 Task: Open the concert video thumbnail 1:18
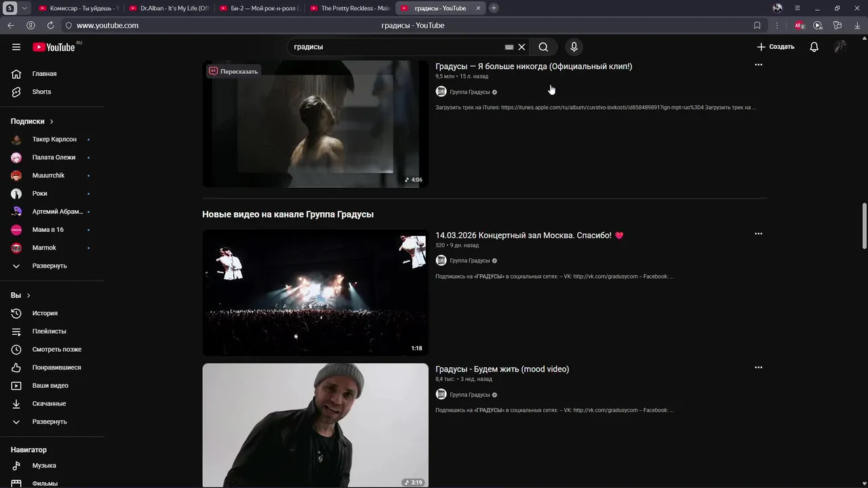[315, 293]
